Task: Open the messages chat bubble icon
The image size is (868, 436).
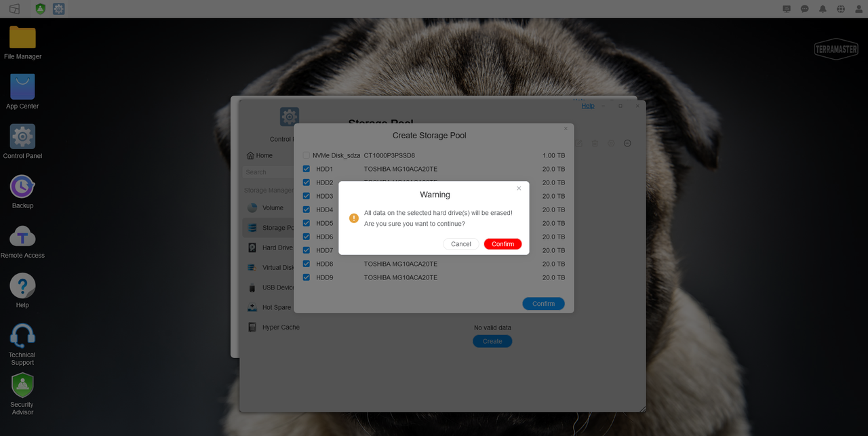Action: pos(805,9)
